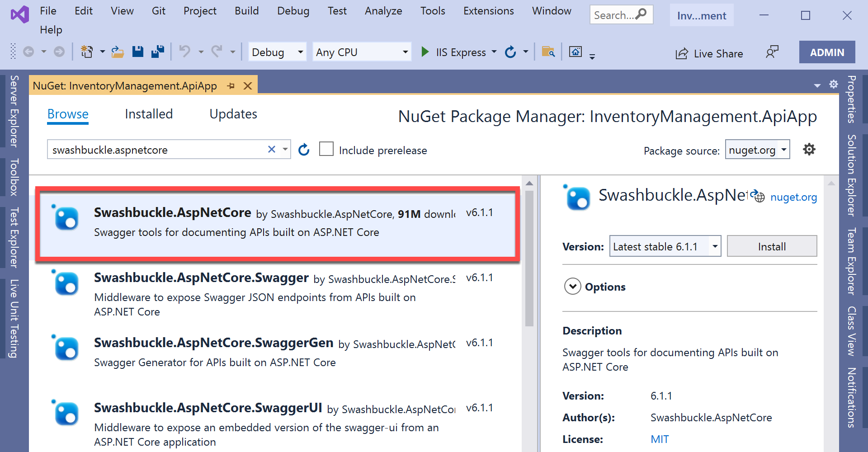The height and width of the screenshot is (452, 868).
Task: Click the Open File folder icon
Action: tap(118, 52)
